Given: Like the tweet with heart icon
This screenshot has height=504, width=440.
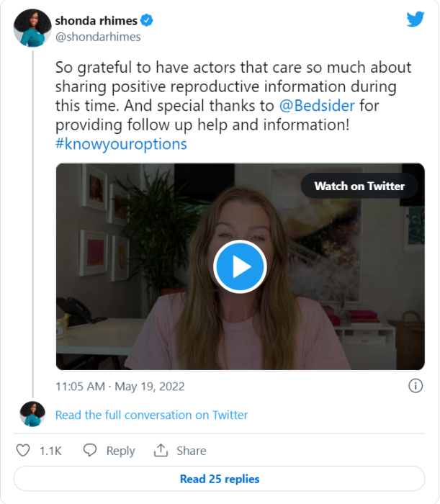Looking at the screenshot, I should coord(23,451).
